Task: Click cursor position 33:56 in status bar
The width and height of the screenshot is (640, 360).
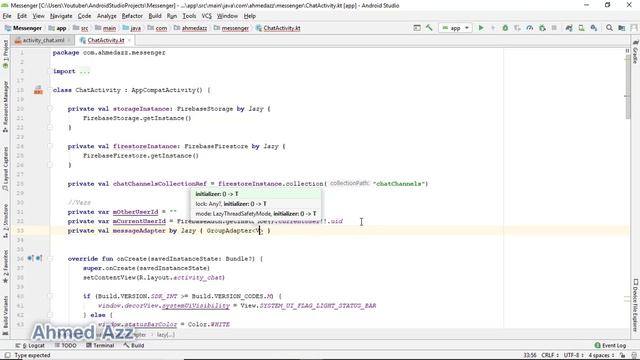Action: pyautogui.click(x=530, y=355)
